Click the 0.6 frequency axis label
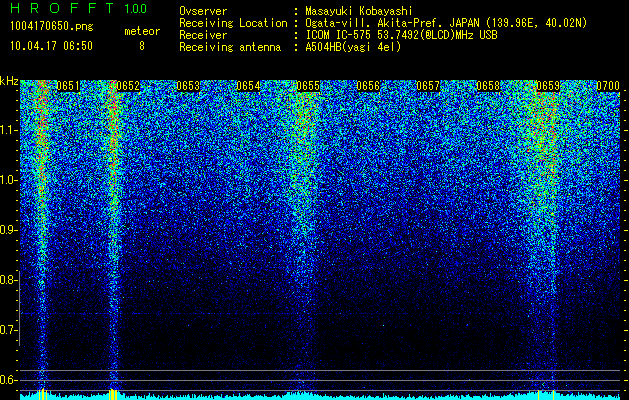 pyautogui.click(x=7, y=380)
